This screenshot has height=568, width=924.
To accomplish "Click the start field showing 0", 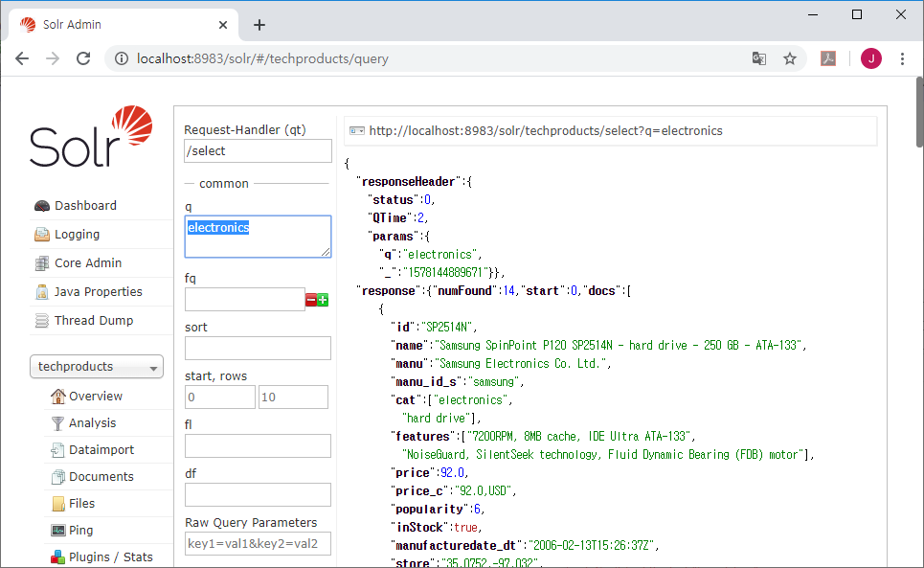I will point(220,398).
